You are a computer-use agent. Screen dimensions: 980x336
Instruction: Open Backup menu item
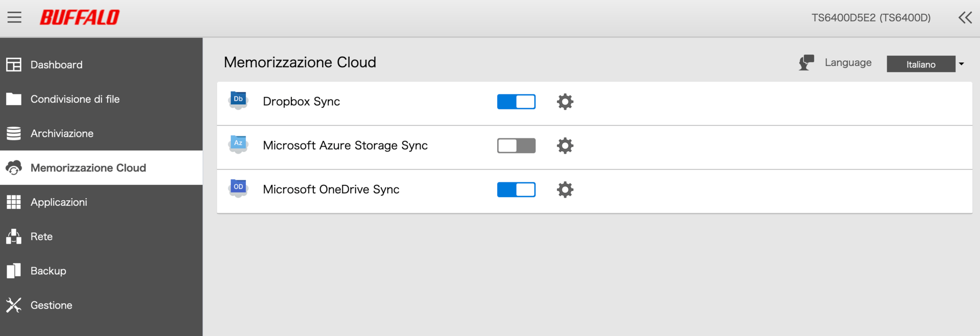coord(101,271)
